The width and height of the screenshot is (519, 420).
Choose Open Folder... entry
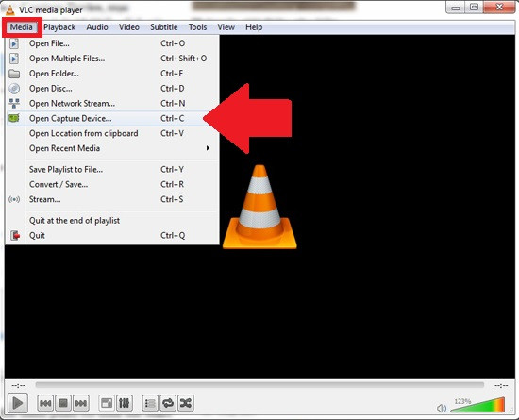coord(112,74)
